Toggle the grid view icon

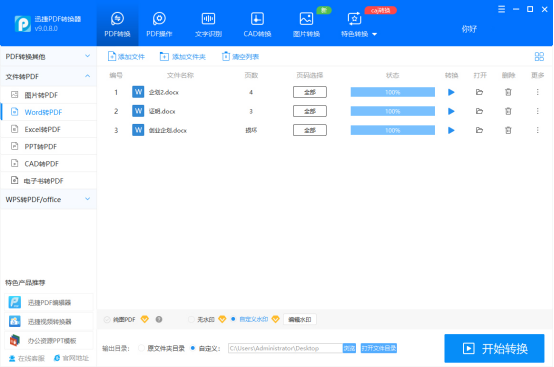pyautogui.click(x=539, y=57)
